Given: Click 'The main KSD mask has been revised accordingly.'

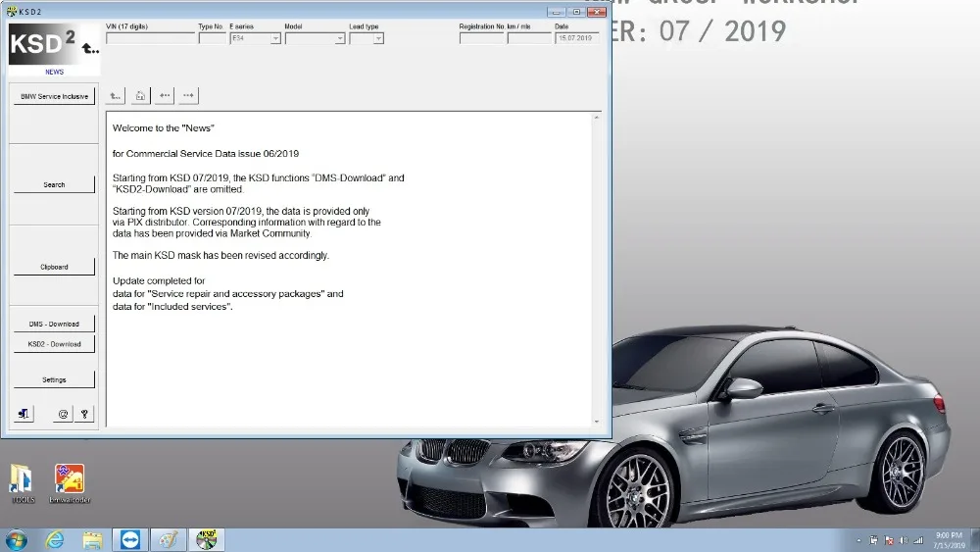Looking at the screenshot, I should click(x=220, y=256).
